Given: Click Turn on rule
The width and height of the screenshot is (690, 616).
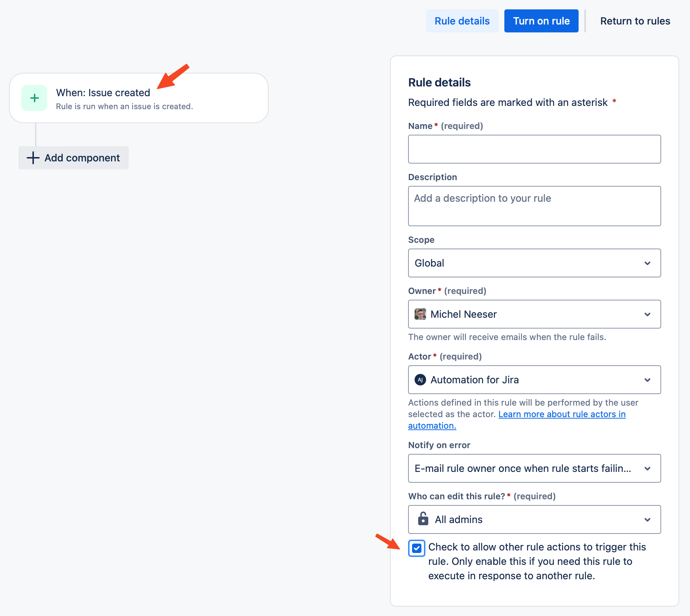Looking at the screenshot, I should 541,21.
